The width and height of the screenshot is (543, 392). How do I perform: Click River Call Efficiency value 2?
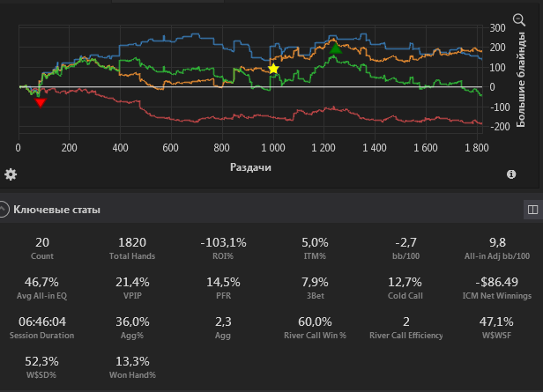click(406, 322)
